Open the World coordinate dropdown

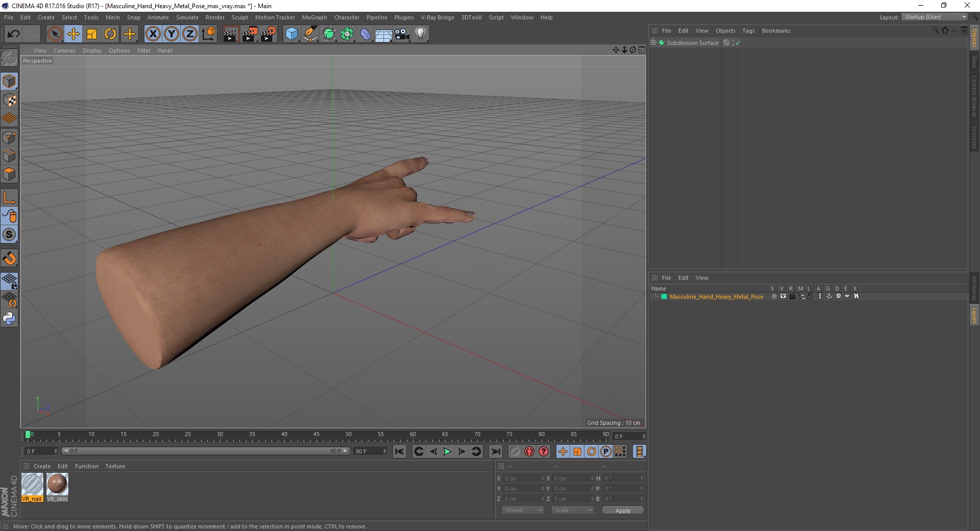(x=523, y=510)
